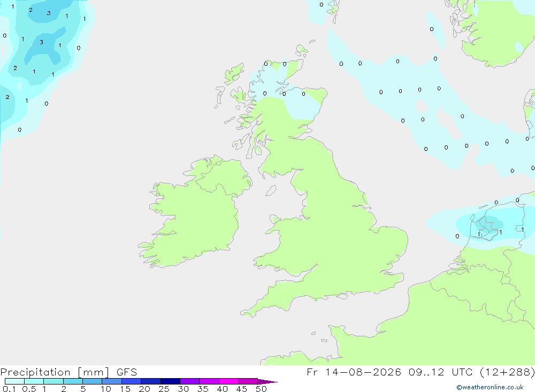Click the '0.1' legend scale label

coord(9,389)
